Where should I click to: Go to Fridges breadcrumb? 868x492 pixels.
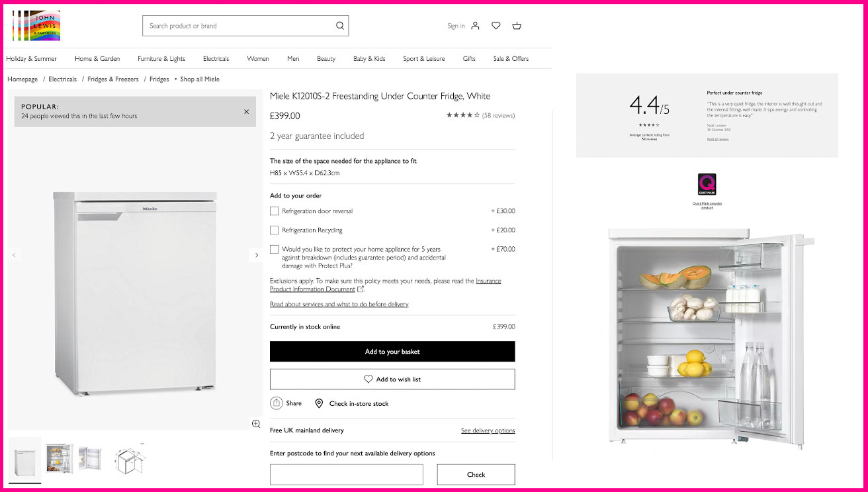159,79
